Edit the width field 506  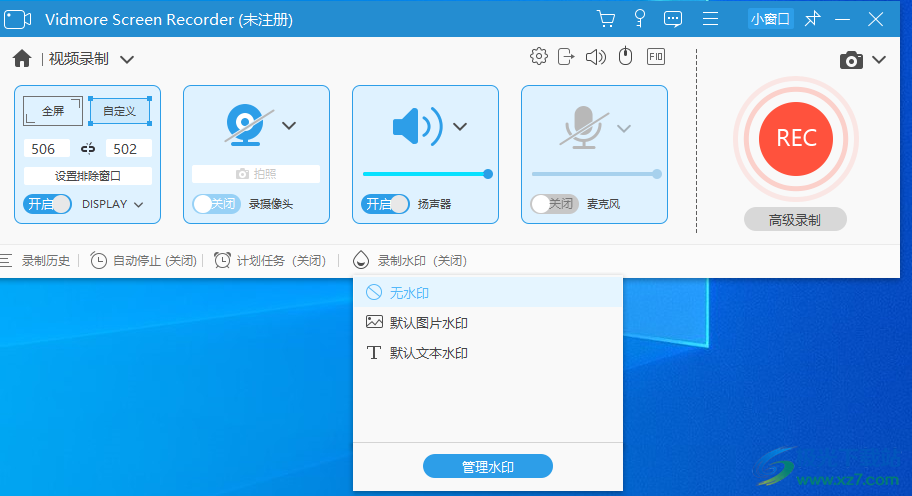(x=47, y=149)
